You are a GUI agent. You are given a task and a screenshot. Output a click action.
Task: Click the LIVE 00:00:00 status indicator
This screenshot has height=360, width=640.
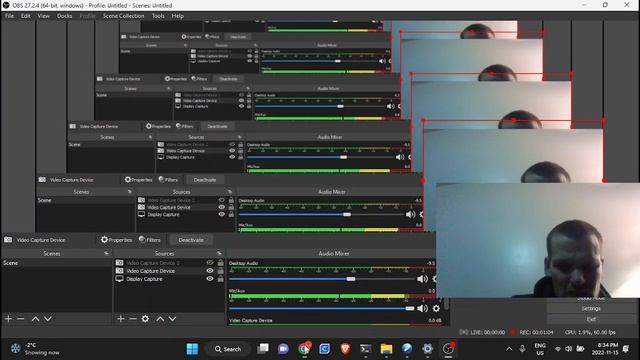point(482,332)
